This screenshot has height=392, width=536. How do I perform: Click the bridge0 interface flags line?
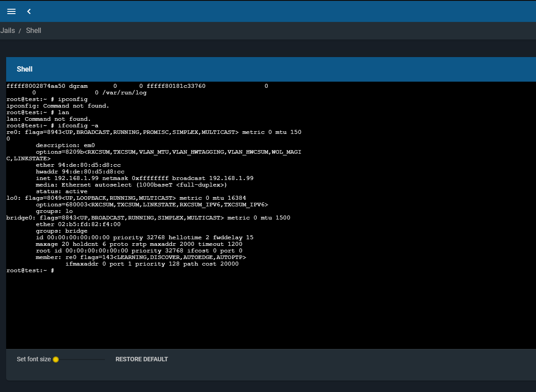[x=148, y=218]
